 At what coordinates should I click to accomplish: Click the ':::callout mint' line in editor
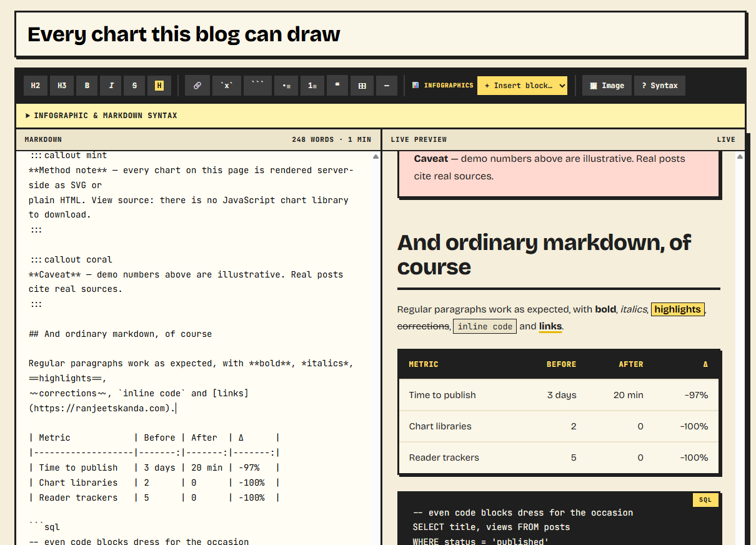pyautogui.click(x=68, y=155)
